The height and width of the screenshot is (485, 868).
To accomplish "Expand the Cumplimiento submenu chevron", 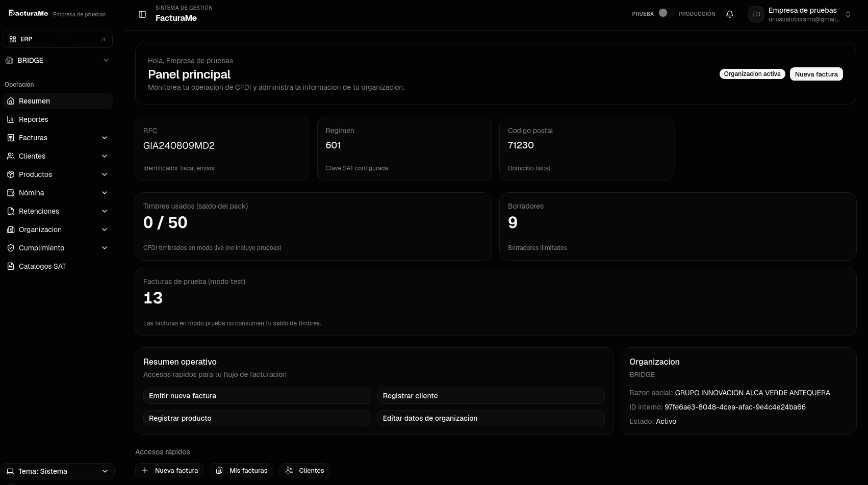I will tap(105, 248).
